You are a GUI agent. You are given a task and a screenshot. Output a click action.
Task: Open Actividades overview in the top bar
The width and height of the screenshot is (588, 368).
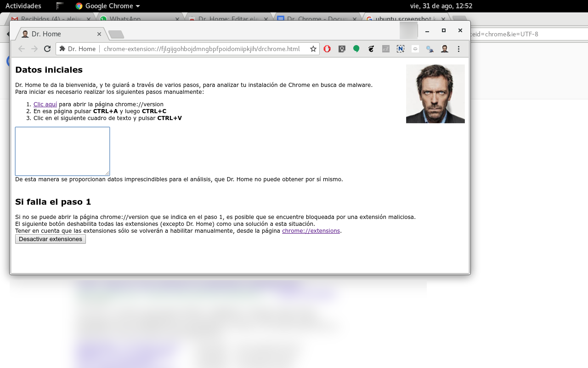point(23,6)
